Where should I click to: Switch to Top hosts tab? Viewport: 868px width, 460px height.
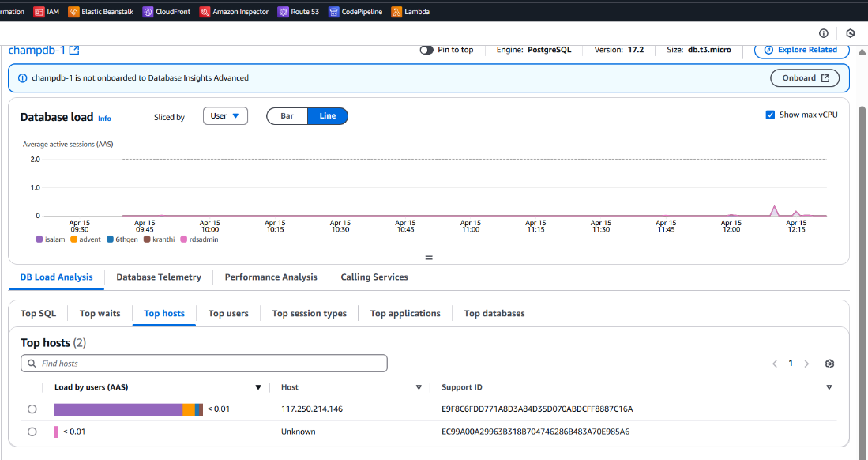click(164, 313)
